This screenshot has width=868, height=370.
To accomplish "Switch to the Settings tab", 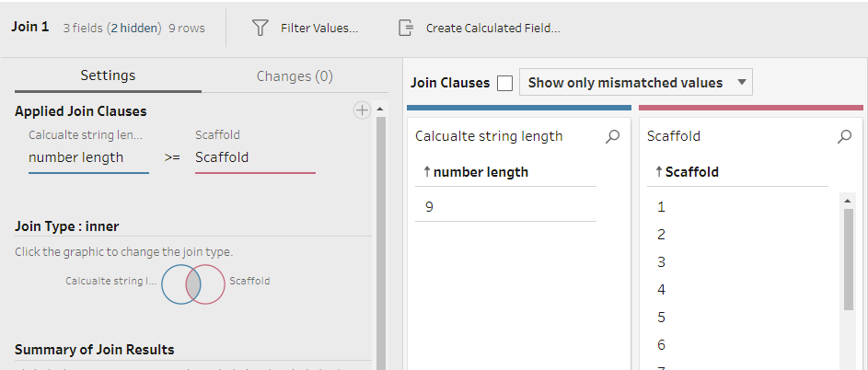I will (x=108, y=76).
